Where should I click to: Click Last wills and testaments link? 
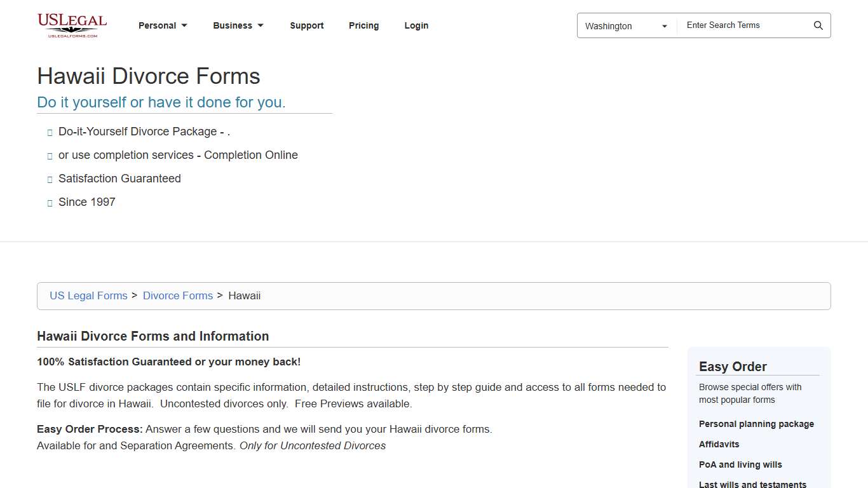752,484
